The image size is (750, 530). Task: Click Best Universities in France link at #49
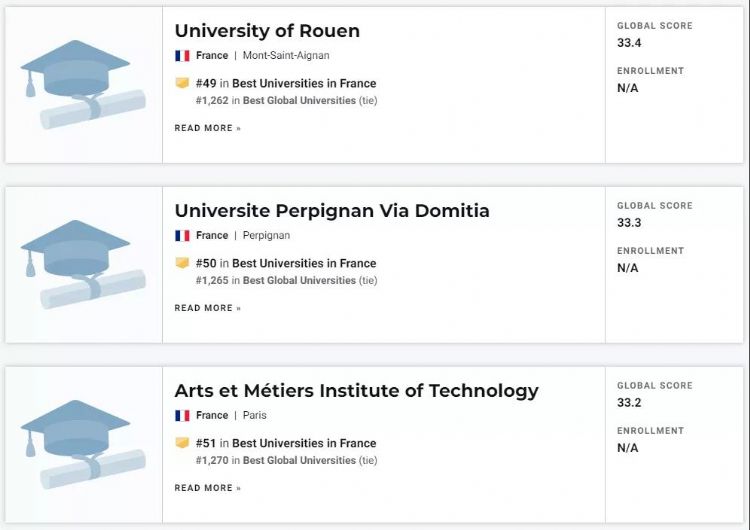coord(304,83)
